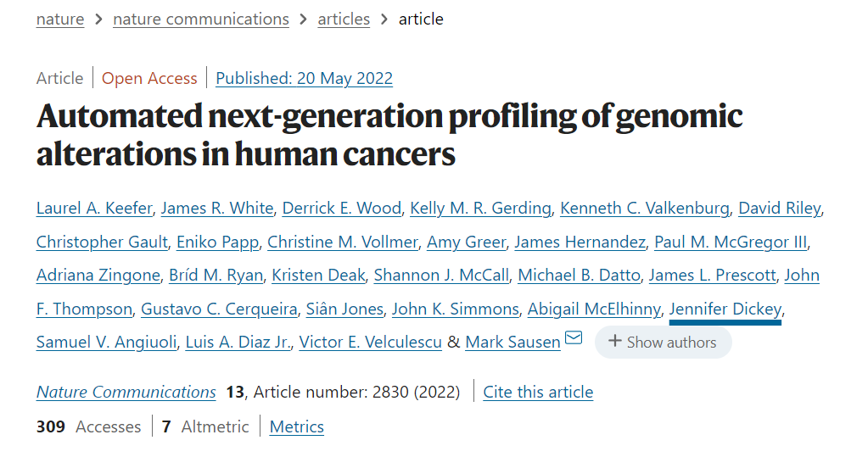Click the envelope icon beside Mark Sausen

tap(574, 337)
